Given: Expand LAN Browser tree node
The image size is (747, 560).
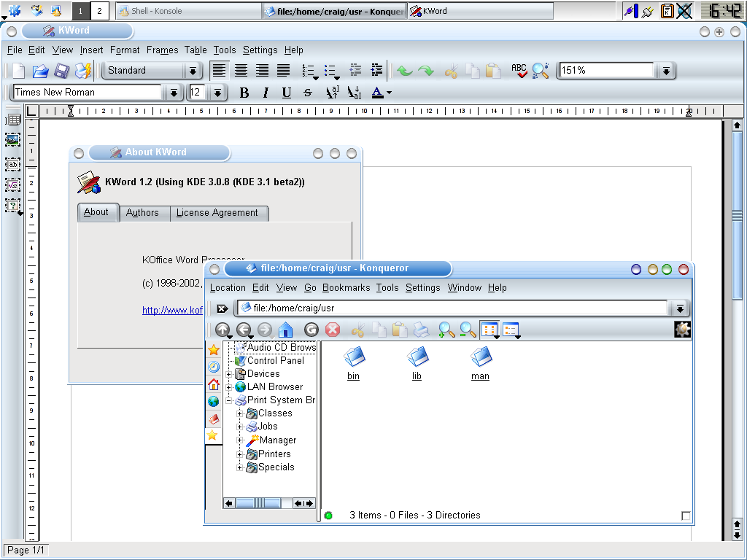Looking at the screenshot, I should 228,388.
